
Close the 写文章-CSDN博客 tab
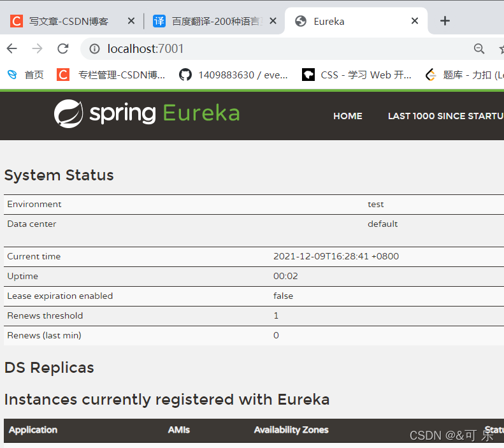[x=131, y=21]
